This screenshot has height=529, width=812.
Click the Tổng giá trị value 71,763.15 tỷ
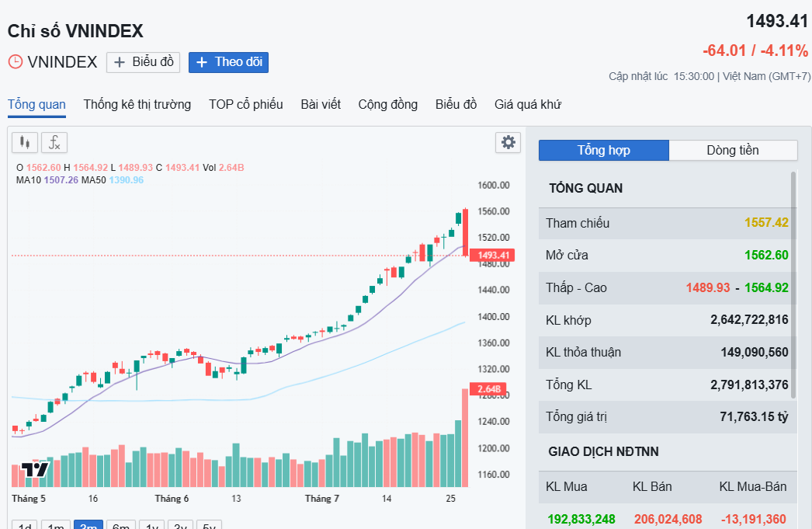click(754, 417)
